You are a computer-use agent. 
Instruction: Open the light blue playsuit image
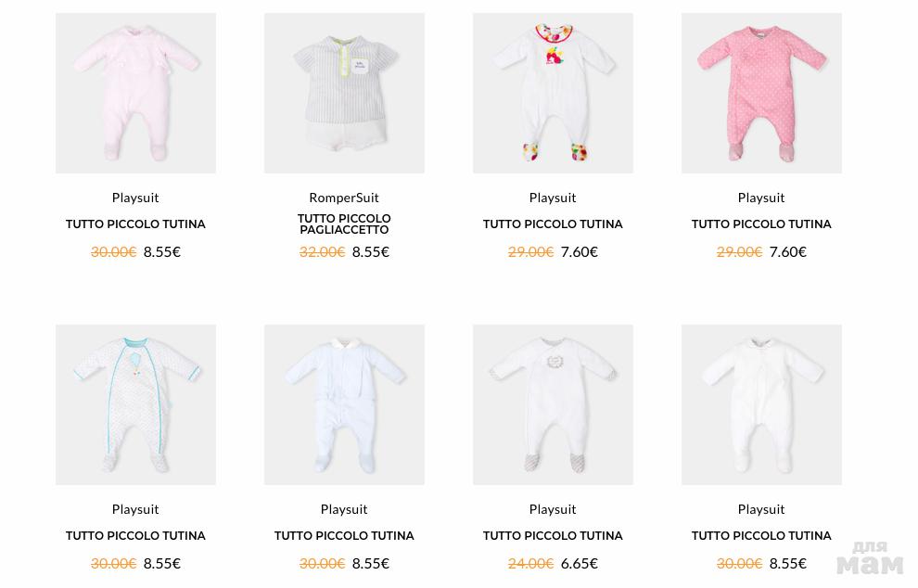(344, 404)
